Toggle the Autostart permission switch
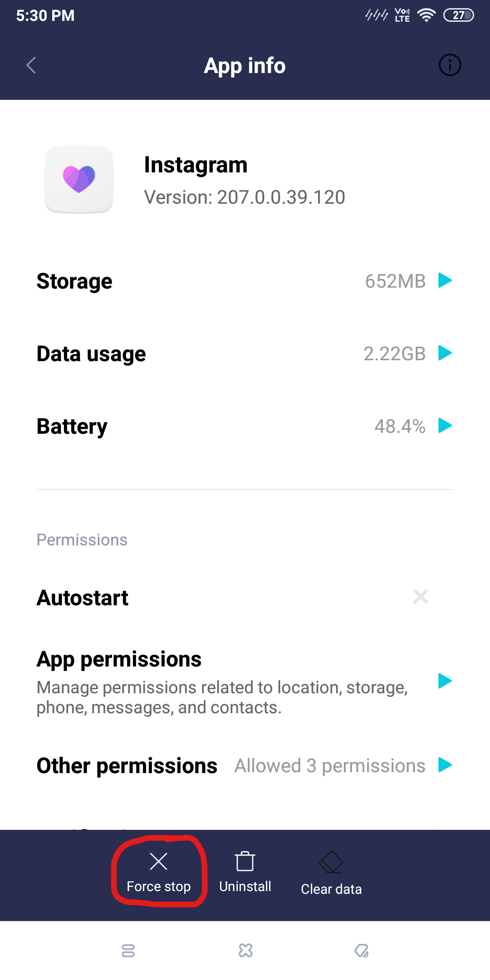 tap(421, 597)
